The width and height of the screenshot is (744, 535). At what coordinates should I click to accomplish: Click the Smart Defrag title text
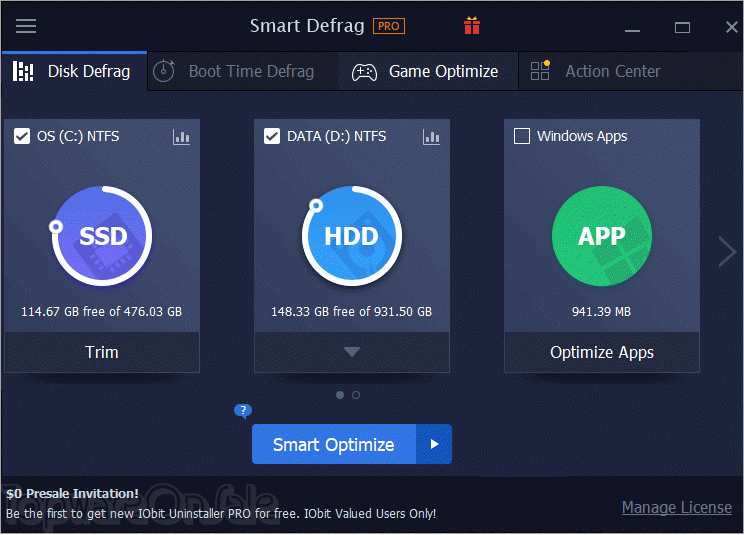click(x=307, y=26)
